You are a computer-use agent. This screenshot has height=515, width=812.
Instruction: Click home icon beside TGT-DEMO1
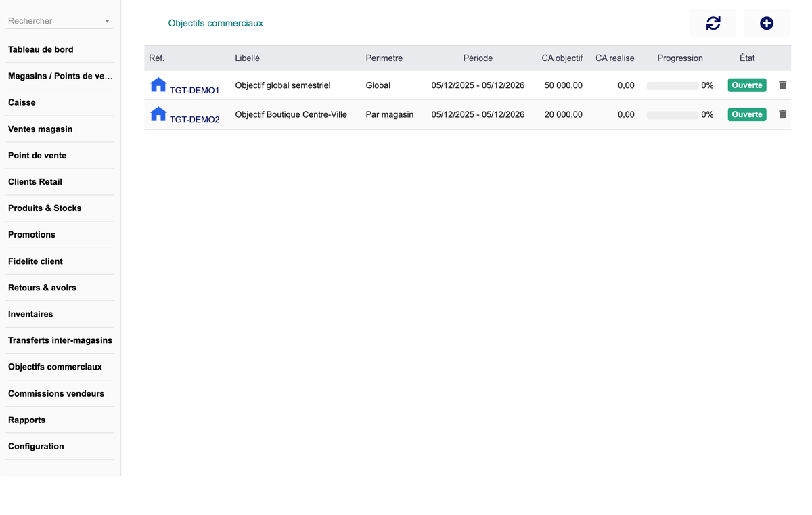tap(158, 85)
